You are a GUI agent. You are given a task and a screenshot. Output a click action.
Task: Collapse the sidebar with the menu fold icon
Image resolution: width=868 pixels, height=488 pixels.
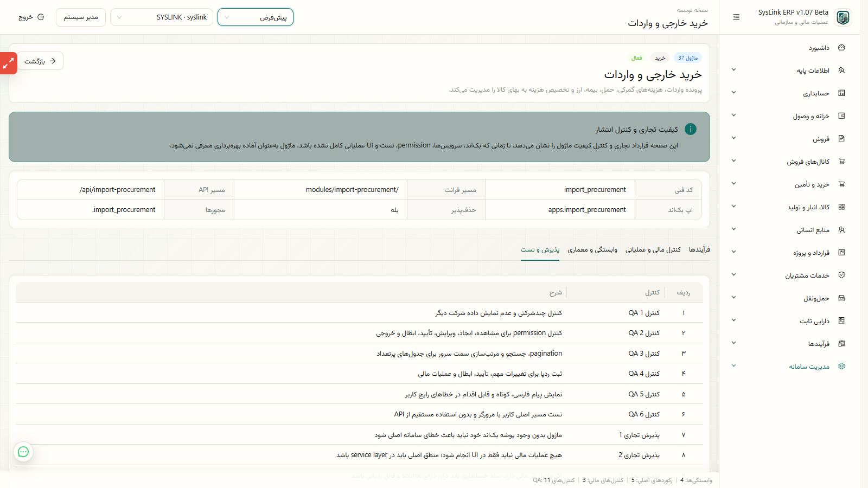tap(736, 17)
